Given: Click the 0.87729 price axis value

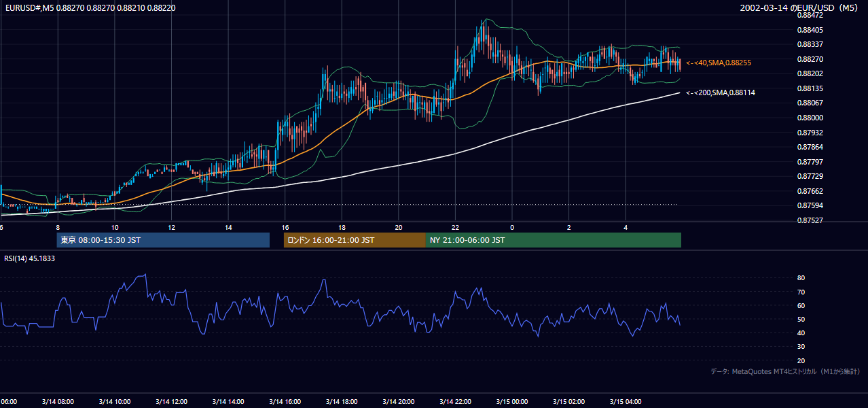Looking at the screenshot, I should tap(810, 176).
